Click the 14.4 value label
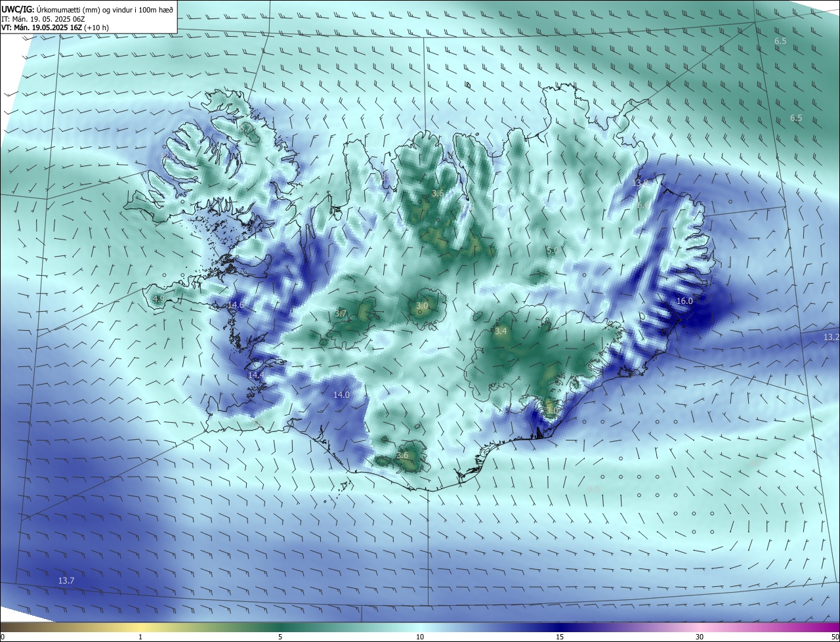The height and width of the screenshot is (642, 840). (256, 375)
